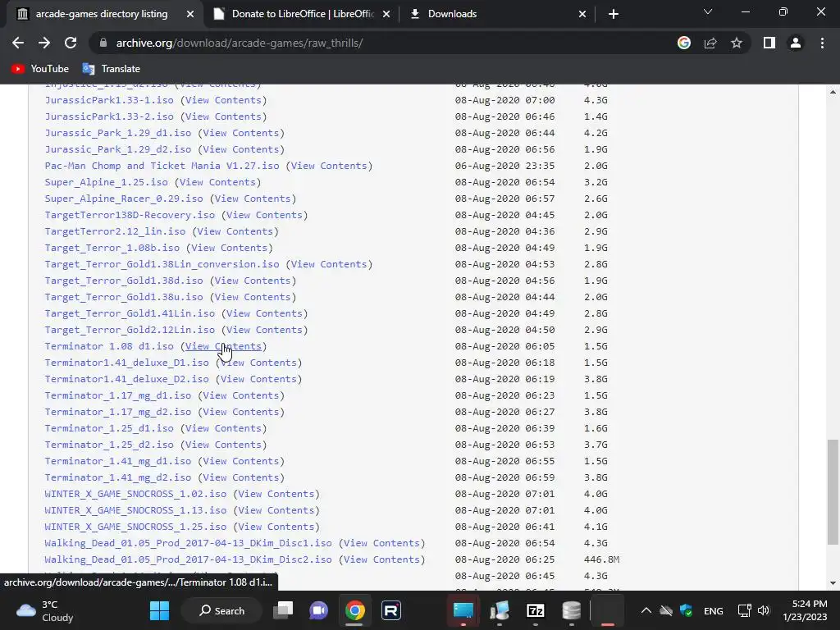Viewport: 840px width, 630px height.
Task: View contents of WINTER_X_GAME_SNOCROSS_1.02.iso
Action: [276, 494]
